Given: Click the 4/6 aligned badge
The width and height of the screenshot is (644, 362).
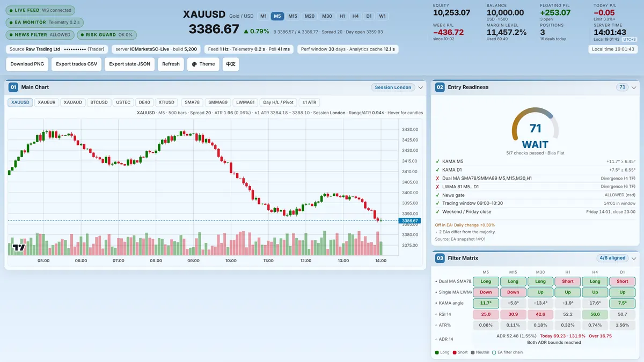Looking at the screenshot, I should click(612, 258).
